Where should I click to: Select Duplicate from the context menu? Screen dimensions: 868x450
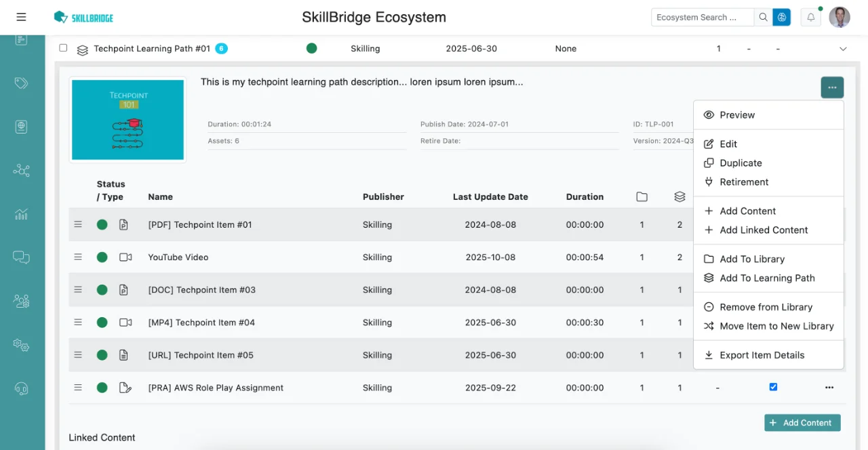coord(741,163)
